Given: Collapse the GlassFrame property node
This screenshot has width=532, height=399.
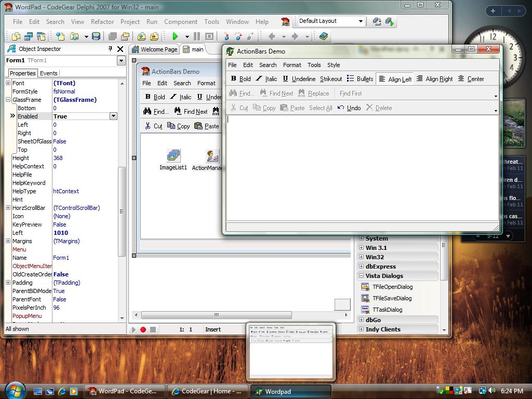Looking at the screenshot, I should coord(8,99).
